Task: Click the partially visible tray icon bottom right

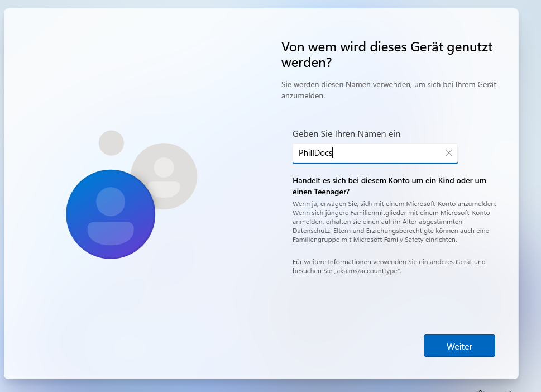Action: coord(510,390)
